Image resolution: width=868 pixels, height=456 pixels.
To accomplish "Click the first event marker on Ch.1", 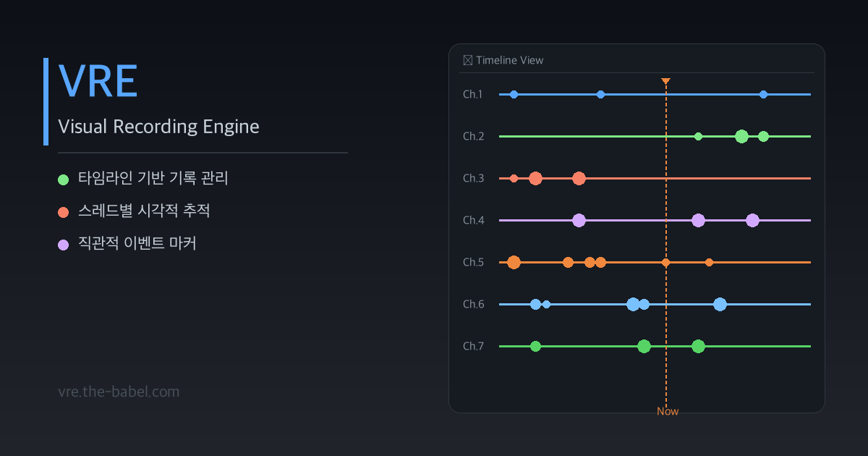I will click(514, 94).
